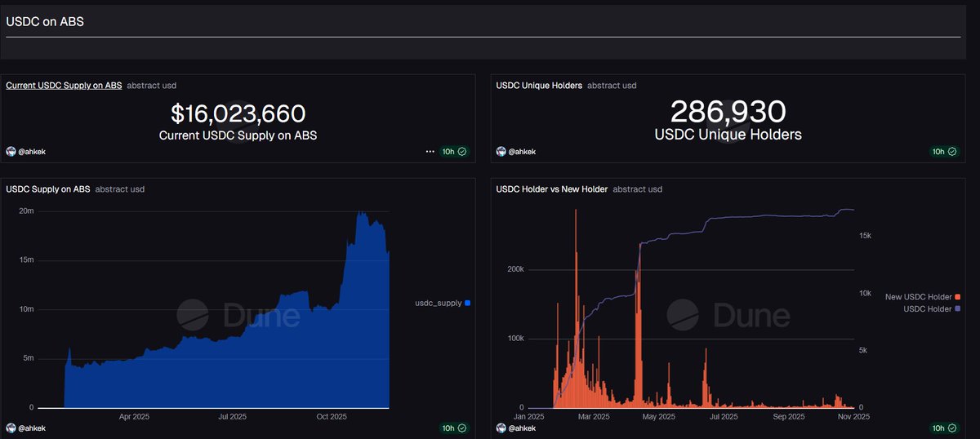Click the USDC Holder vs New Holder title

[552, 189]
